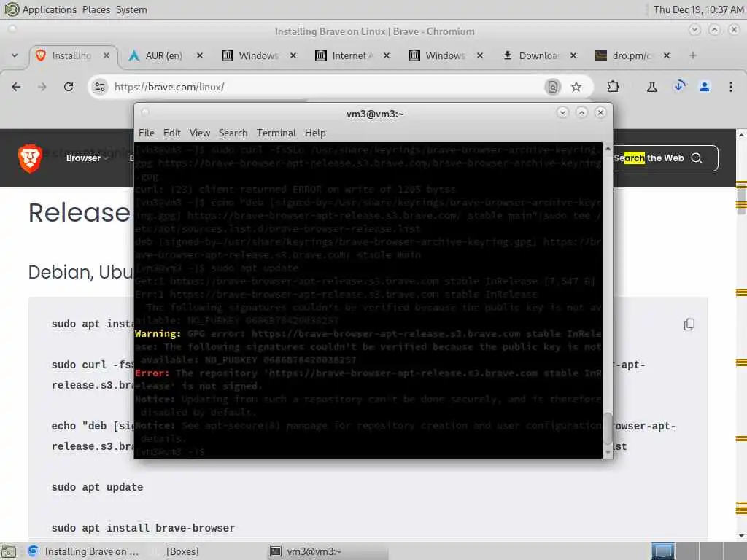Screen dimensions: 747x560
Task: Reload the brave.com page
Action: [x=69, y=87]
